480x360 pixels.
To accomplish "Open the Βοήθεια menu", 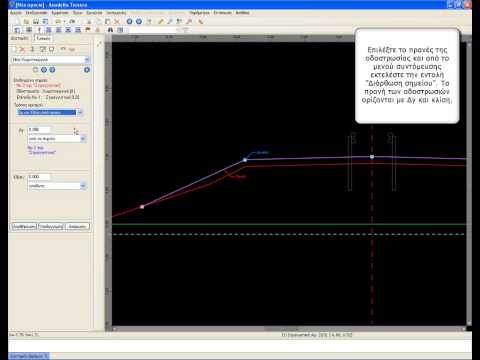I will tap(242, 13).
